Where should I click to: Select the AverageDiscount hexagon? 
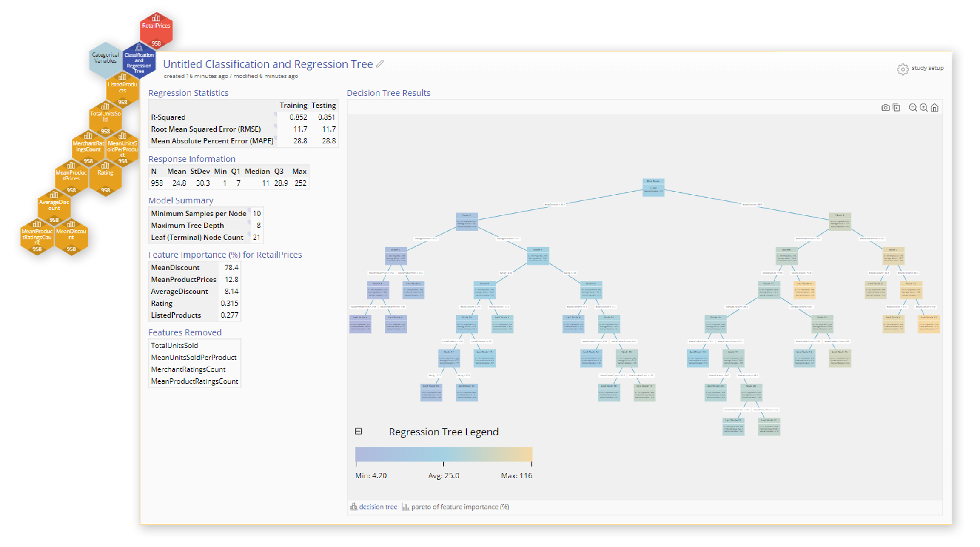point(54,205)
